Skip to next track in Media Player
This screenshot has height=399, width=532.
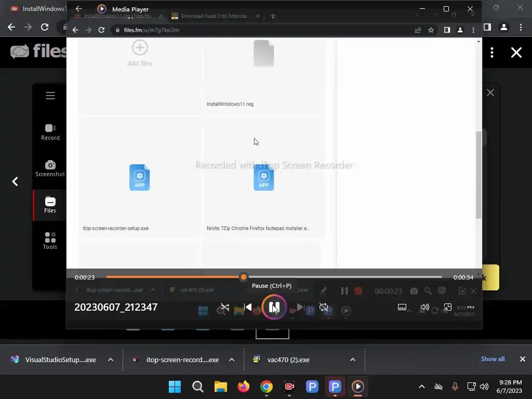coord(300,308)
